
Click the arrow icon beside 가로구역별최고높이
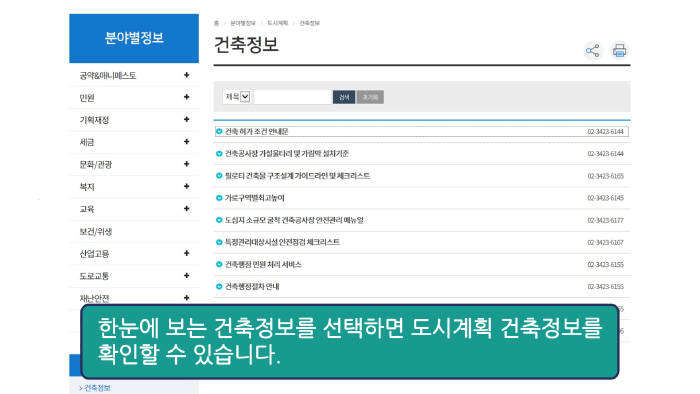click(219, 198)
